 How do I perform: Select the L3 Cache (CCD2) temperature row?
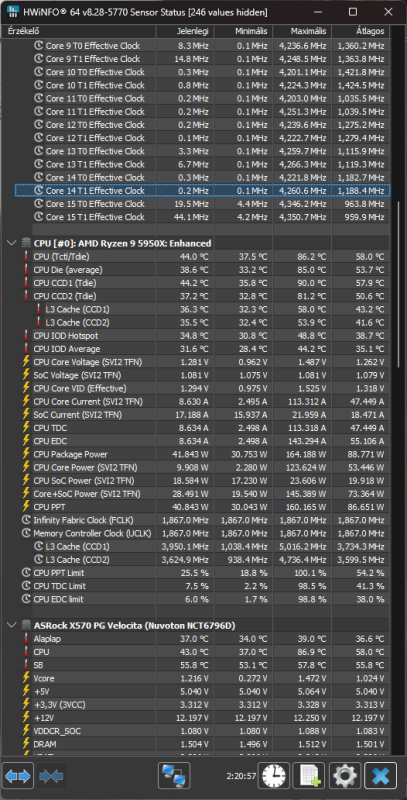pyautogui.click(x=202, y=322)
